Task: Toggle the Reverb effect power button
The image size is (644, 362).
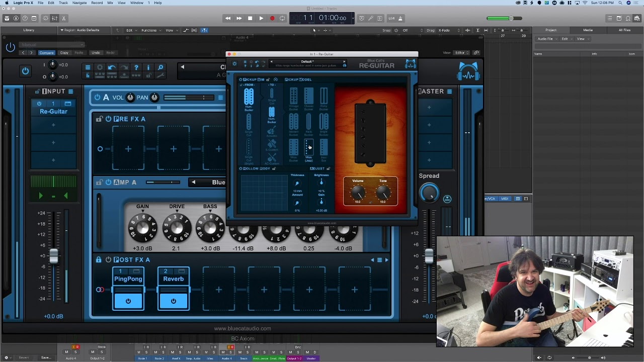Action: pyautogui.click(x=173, y=301)
